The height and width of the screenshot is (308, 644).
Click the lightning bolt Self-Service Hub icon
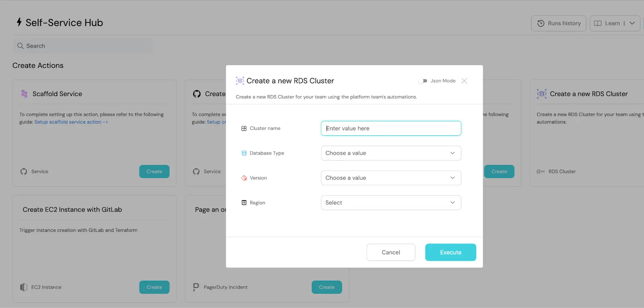pyautogui.click(x=19, y=22)
